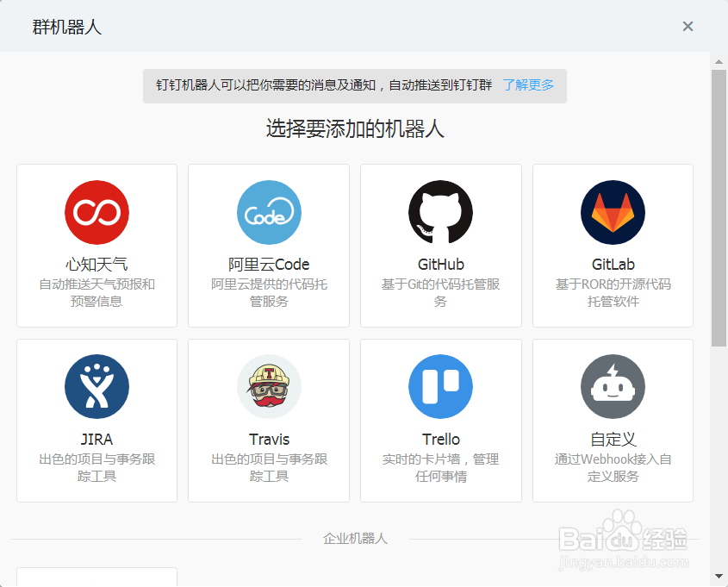Choose the GitHub octocat icon

coord(440,212)
